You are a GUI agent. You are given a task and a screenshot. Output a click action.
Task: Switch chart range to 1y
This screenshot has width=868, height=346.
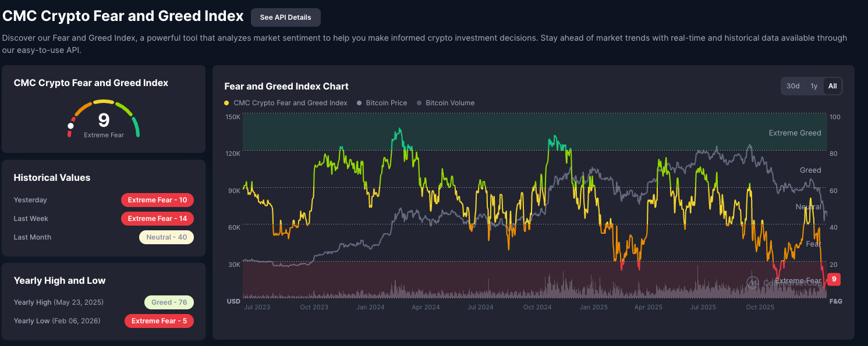[x=814, y=86]
